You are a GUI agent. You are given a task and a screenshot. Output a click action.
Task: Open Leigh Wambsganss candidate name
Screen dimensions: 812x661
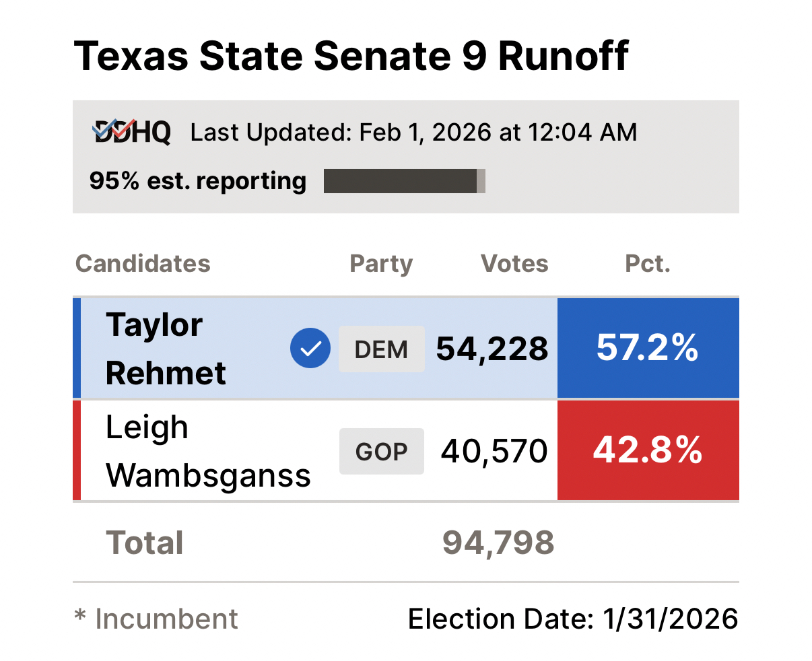point(208,451)
